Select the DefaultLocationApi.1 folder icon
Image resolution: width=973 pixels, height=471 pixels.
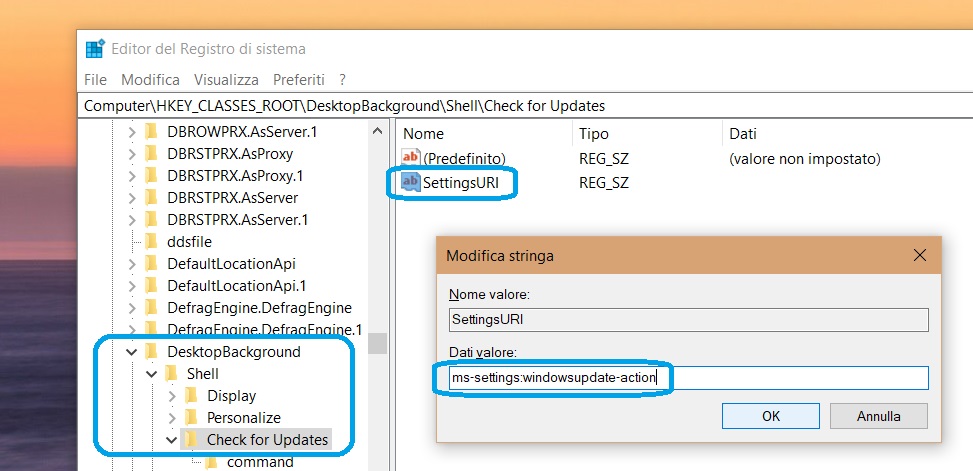pos(151,286)
